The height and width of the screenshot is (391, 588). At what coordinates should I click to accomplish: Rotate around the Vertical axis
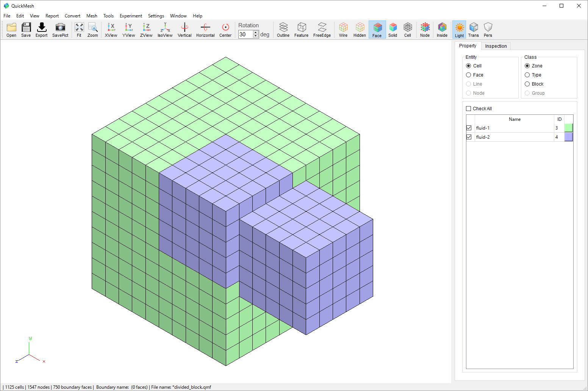pos(185,30)
